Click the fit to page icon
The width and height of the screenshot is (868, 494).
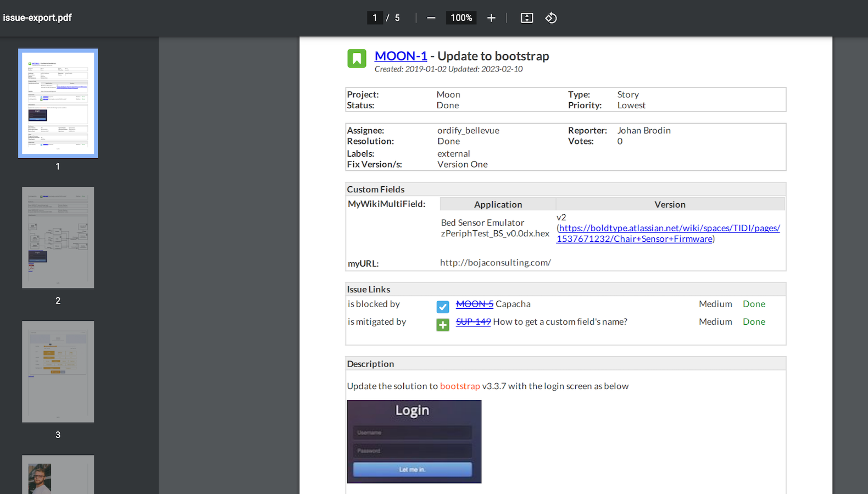pyautogui.click(x=526, y=18)
